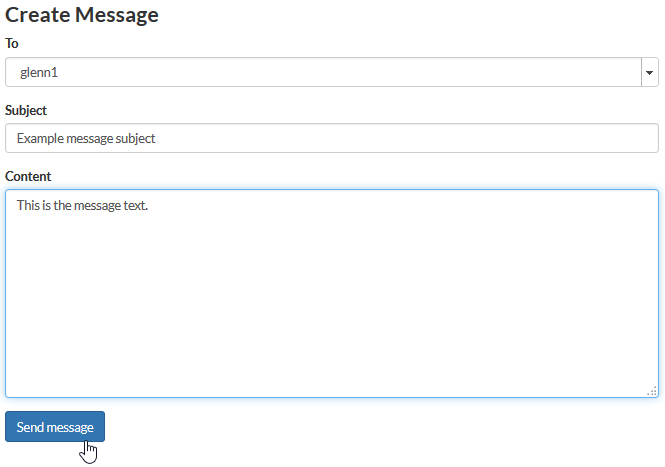The width and height of the screenshot is (665, 467).
Task: Click the 'Create Message' page heading
Action: coord(82,15)
